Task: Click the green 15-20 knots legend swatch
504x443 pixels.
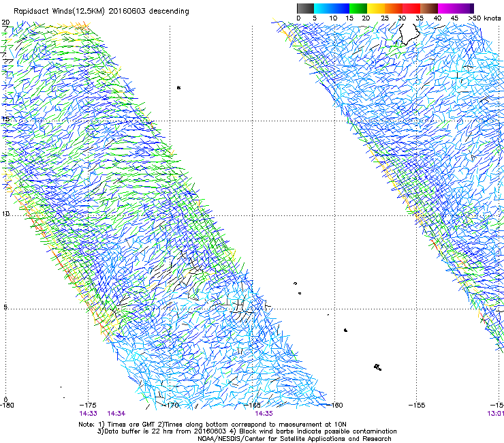Action: [x=358, y=8]
